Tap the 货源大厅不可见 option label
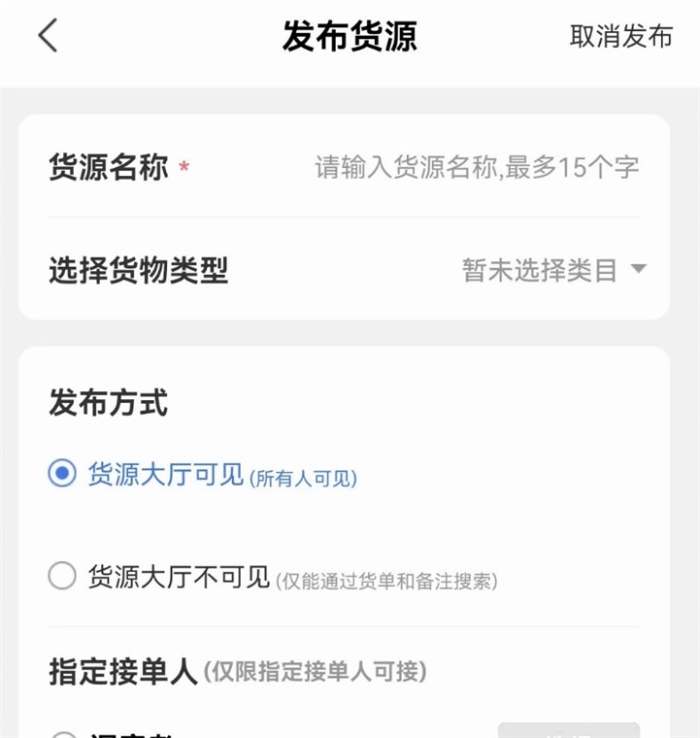Viewport: 700px width, 738px height. tap(179, 578)
